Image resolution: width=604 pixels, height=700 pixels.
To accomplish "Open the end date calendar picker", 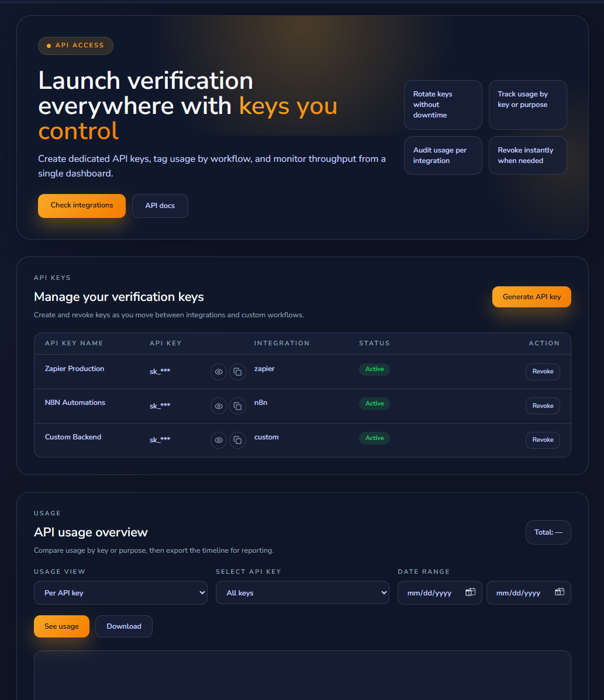I will point(560,592).
